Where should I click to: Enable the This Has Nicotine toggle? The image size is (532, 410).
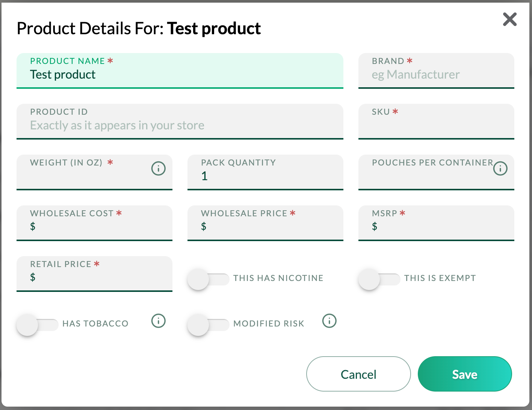208,279
